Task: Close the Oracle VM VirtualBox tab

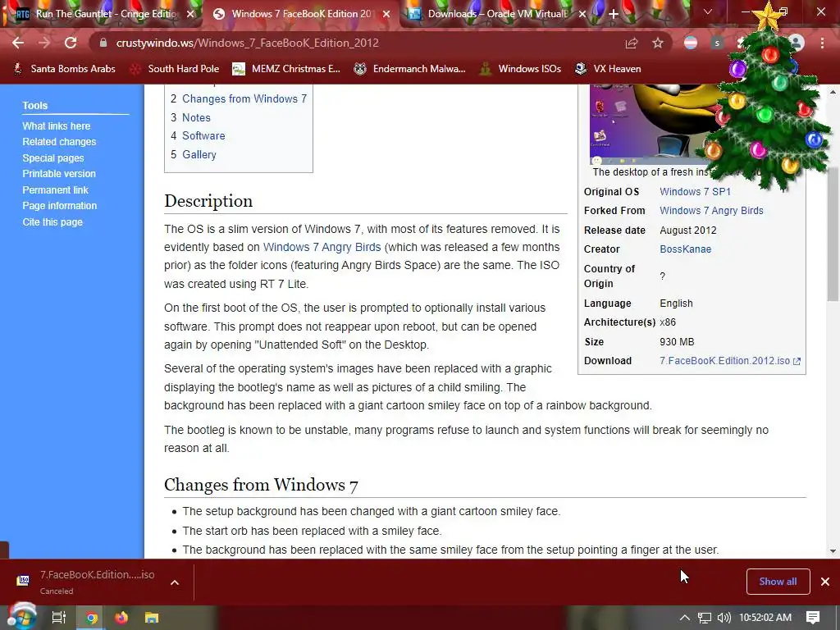Action: tap(582, 14)
